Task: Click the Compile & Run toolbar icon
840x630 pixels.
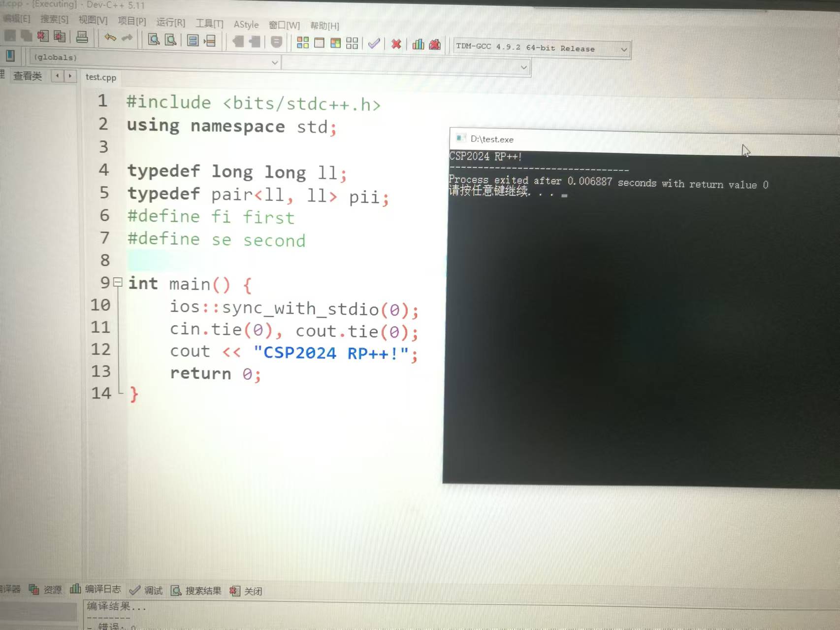Action: 335,43
